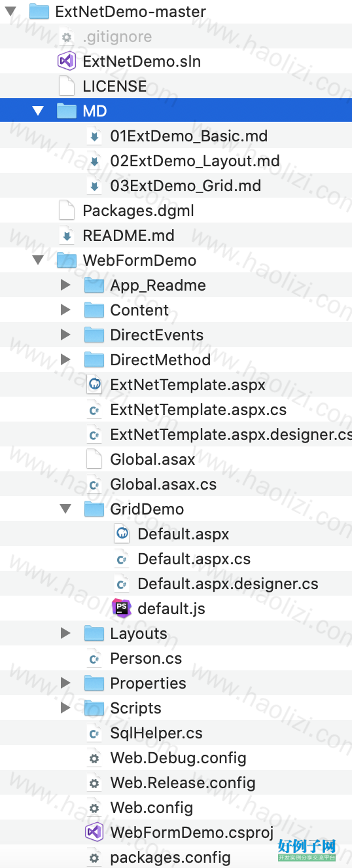Click the C# icon of Global.asax.cs
The width and height of the screenshot is (352, 868).
[x=94, y=484]
